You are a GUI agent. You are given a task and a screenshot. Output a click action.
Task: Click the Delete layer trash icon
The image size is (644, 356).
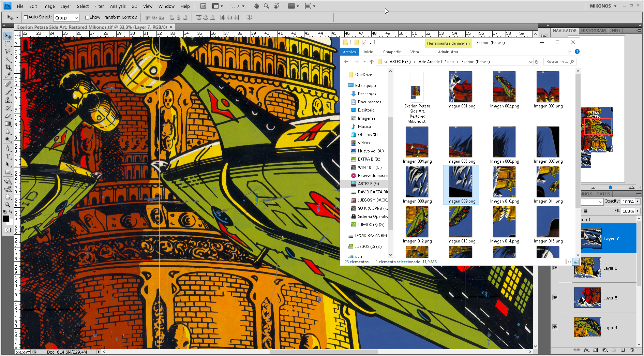pos(632,350)
